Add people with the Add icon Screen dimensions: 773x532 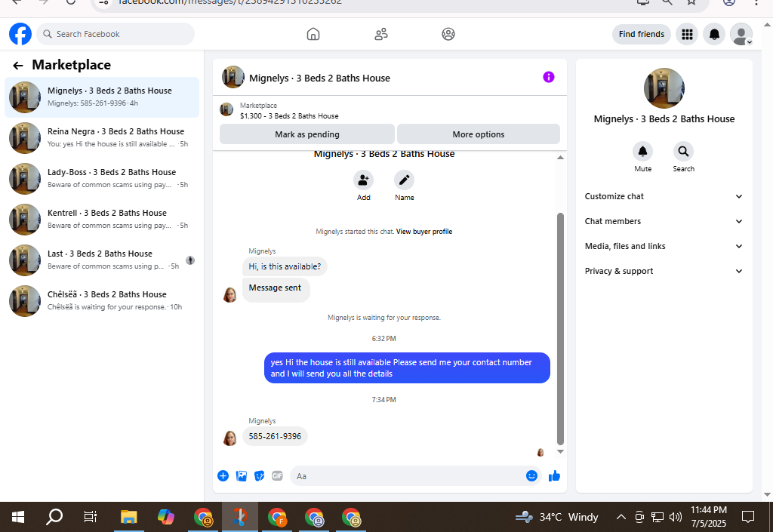363,180
